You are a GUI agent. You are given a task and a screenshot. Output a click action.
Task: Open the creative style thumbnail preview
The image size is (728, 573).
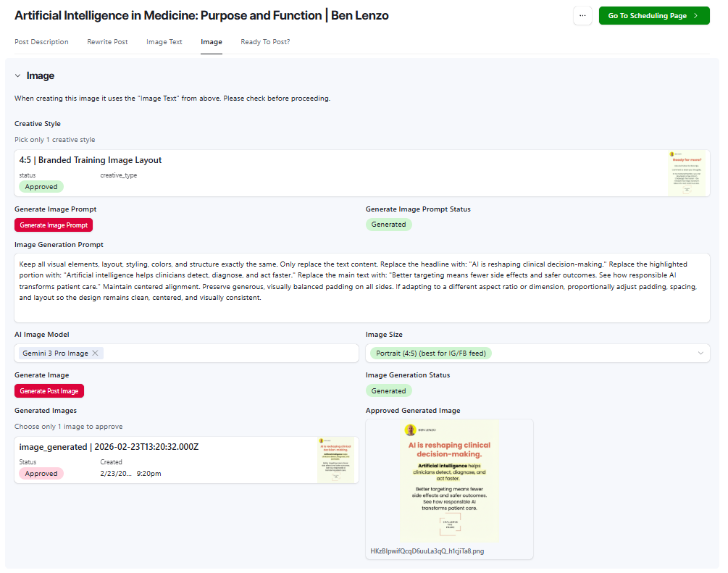coord(687,173)
